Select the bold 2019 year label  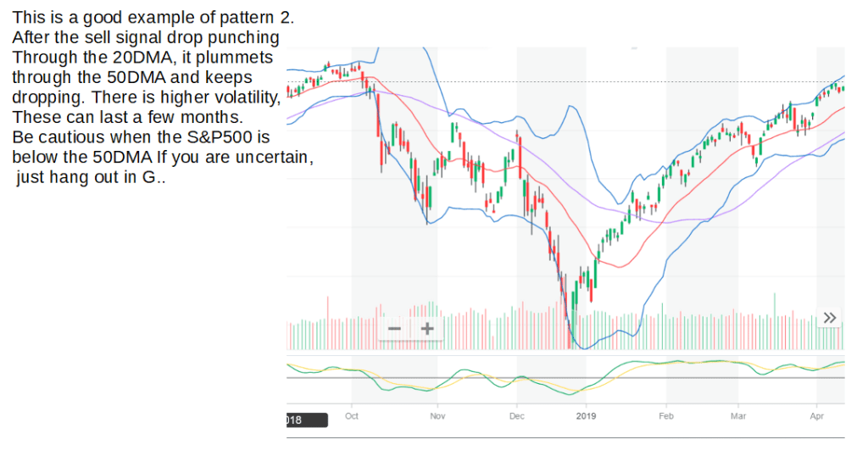click(587, 416)
